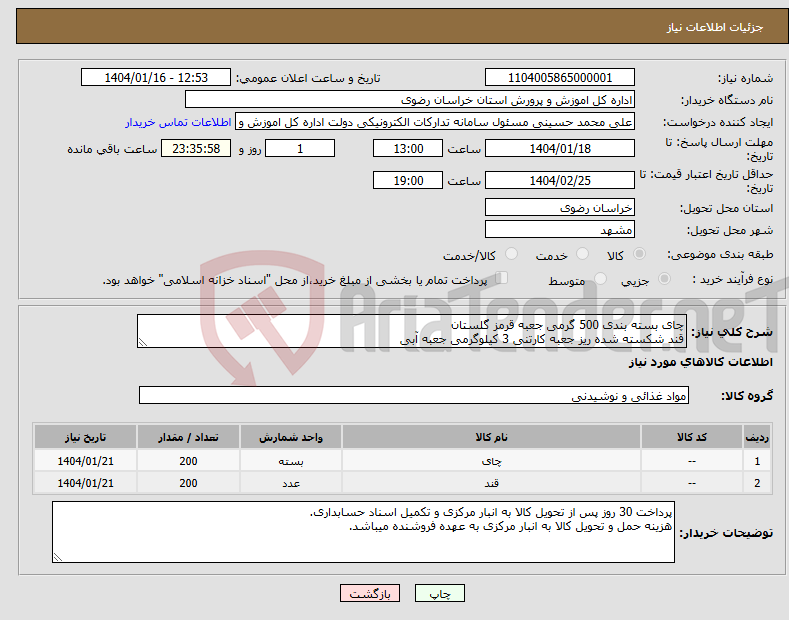Click the price validity time 19:00

[x=408, y=180]
